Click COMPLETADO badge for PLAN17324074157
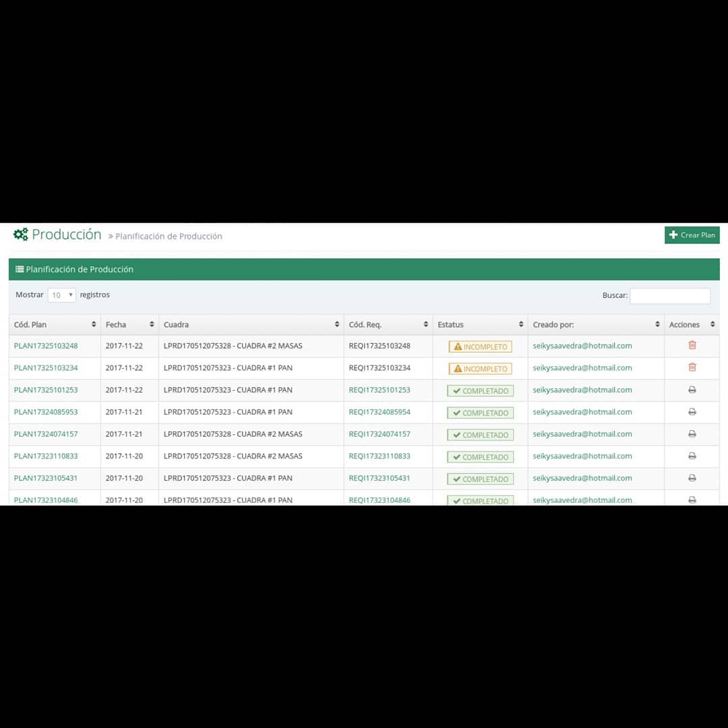 (x=480, y=435)
